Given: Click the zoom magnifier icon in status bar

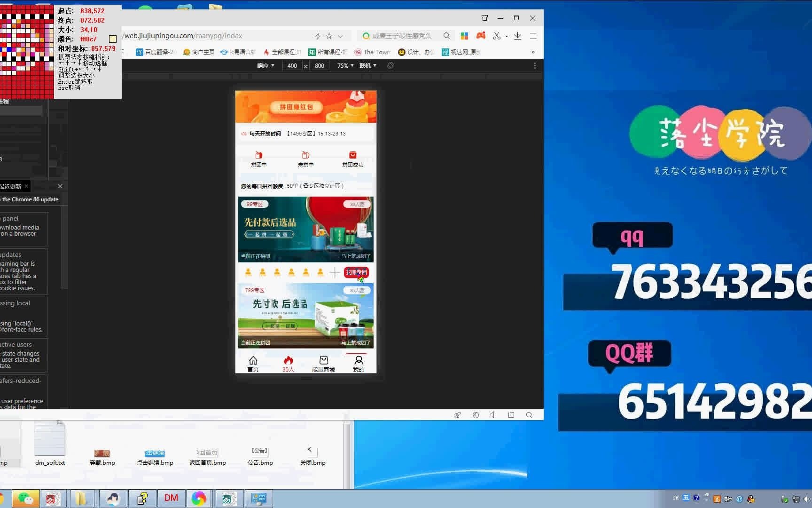Looking at the screenshot, I should pos(529,415).
